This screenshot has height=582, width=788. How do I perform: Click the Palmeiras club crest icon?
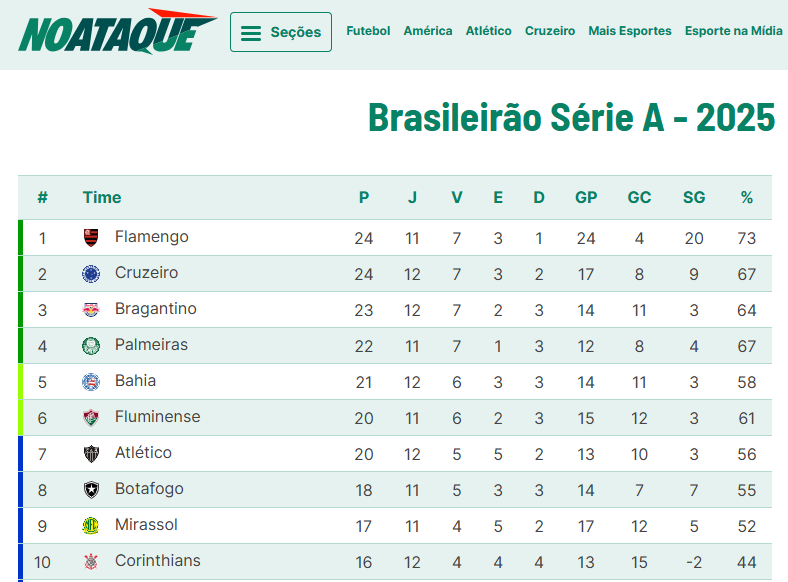click(x=91, y=346)
